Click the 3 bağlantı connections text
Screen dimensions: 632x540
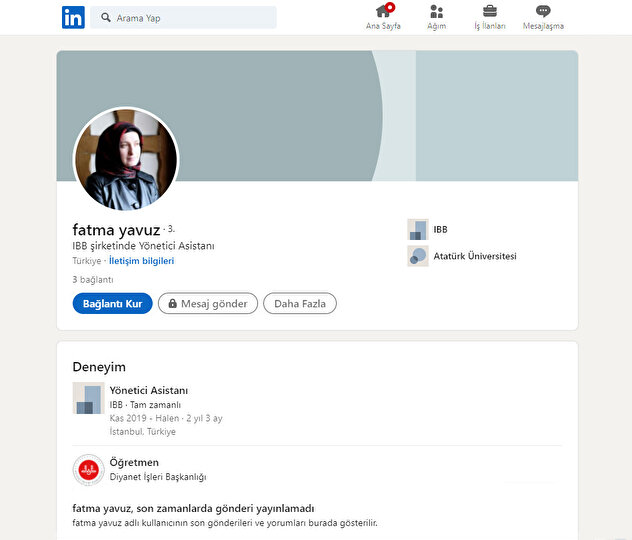click(x=93, y=280)
